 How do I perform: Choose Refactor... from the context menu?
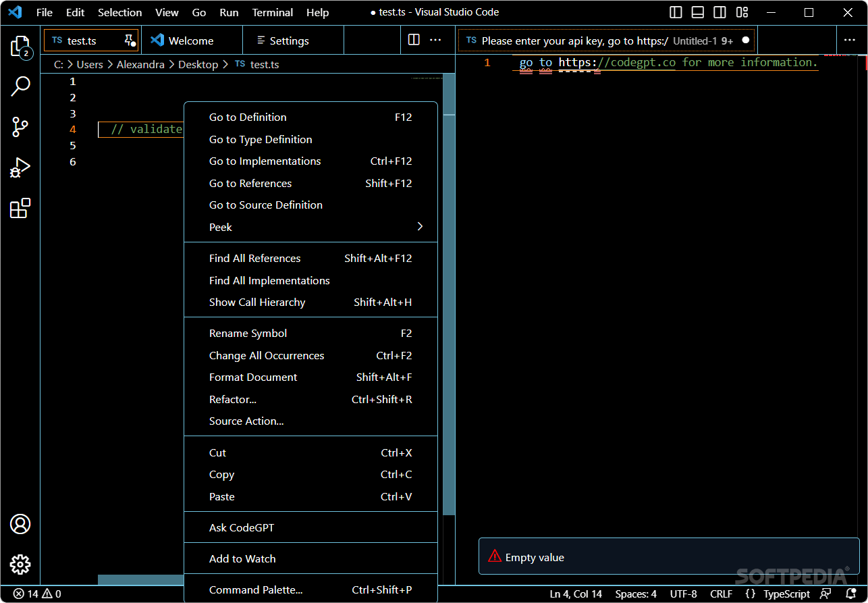click(310, 399)
